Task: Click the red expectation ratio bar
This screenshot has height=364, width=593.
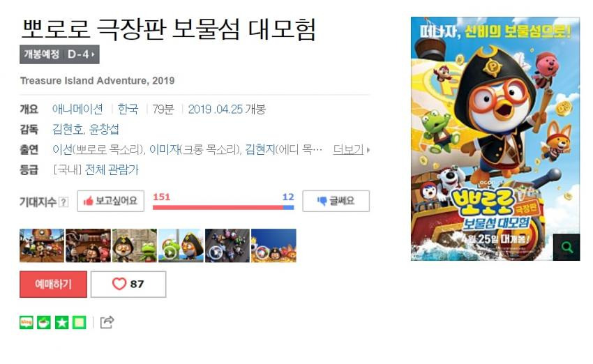Action: pos(218,207)
